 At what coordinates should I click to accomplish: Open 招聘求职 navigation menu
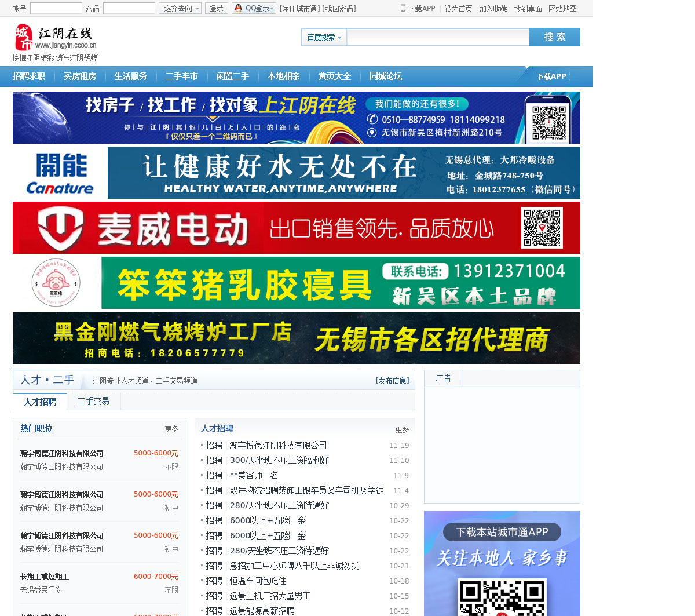click(x=29, y=76)
